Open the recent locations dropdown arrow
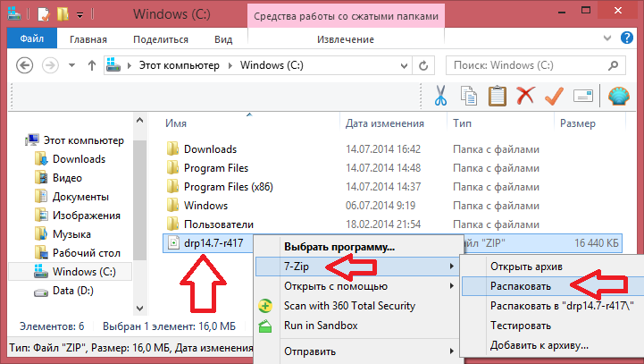 (x=71, y=65)
